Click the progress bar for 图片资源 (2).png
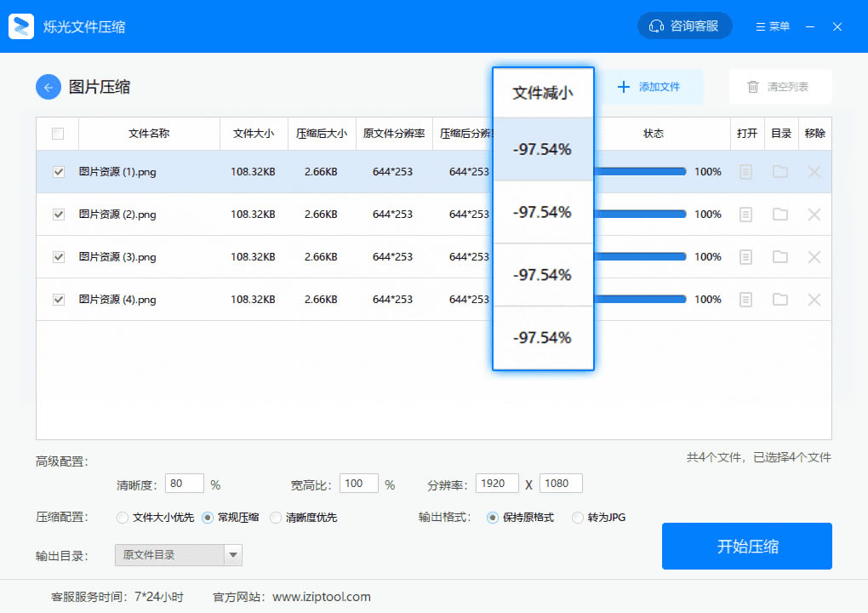The width and height of the screenshot is (868, 613). tap(638, 214)
